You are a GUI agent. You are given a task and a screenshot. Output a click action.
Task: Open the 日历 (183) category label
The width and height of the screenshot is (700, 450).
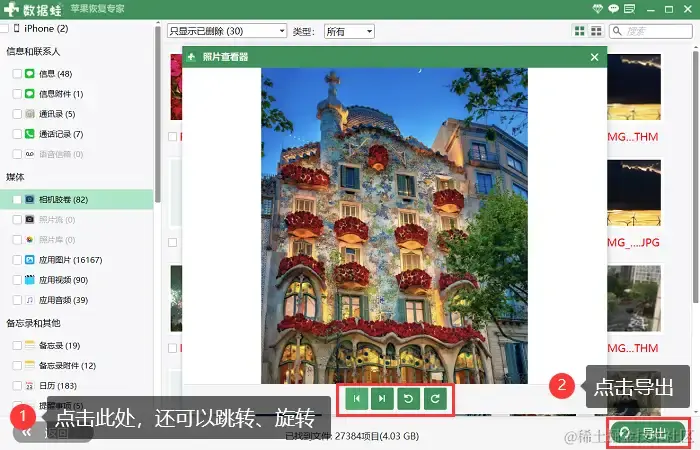tap(58, 385)
